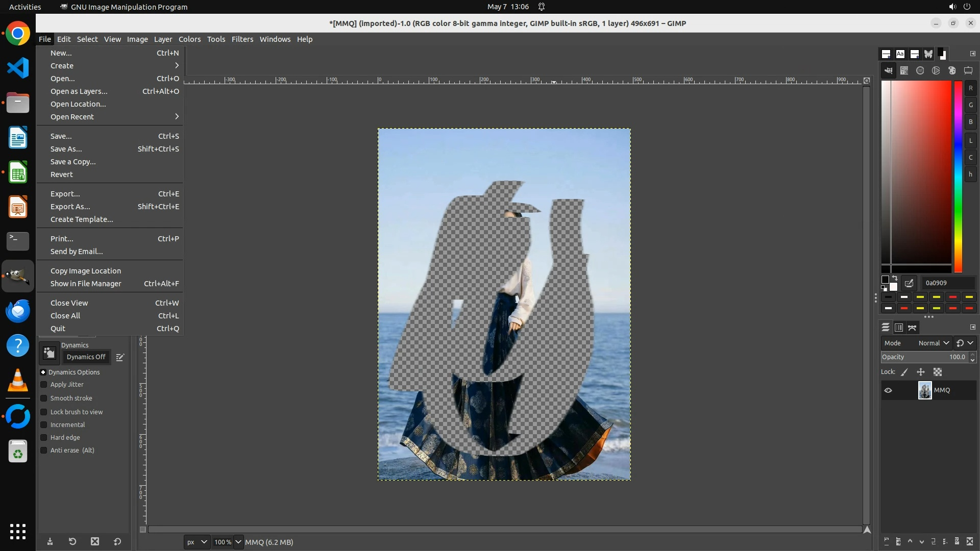Screen dimensions: 980x551
Task: Open the Paths panel tab
Action: (x=913, y=328)
